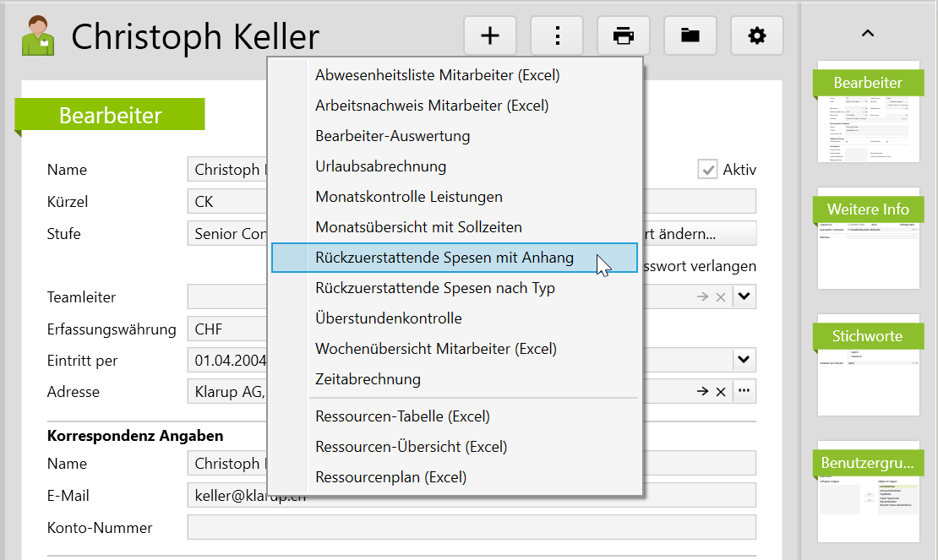Click the Konto-Nummer input field
This screenshot has height=560, width=938.
pos(471,528)
